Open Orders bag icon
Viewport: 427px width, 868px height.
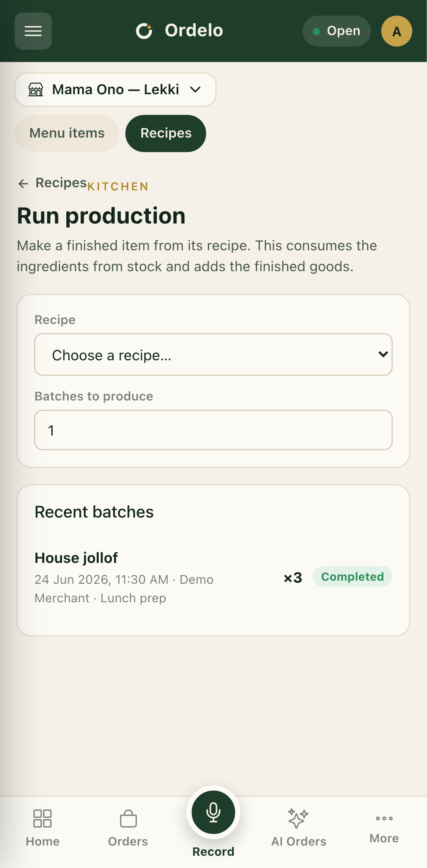click(128, 818)
